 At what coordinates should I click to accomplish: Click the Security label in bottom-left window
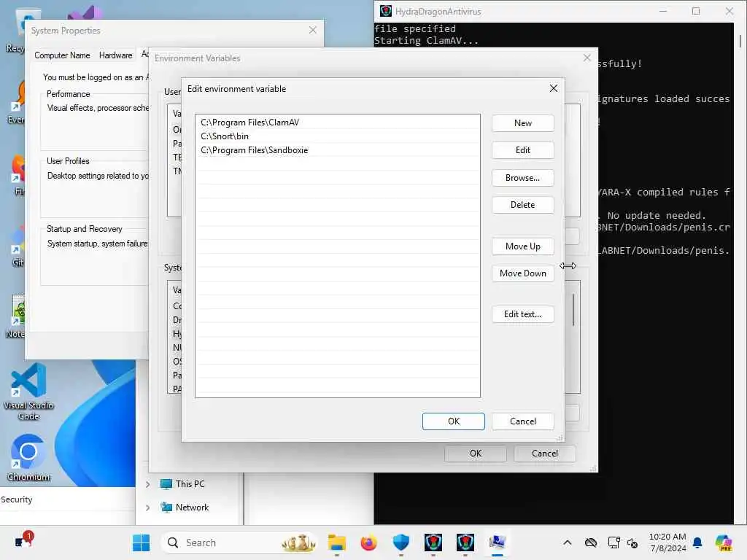[x=17, y=499]
